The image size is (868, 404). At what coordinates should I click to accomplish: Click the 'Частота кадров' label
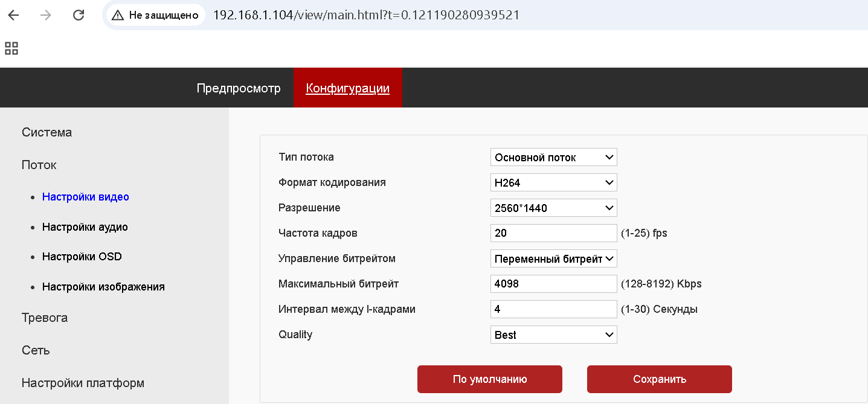318,233
